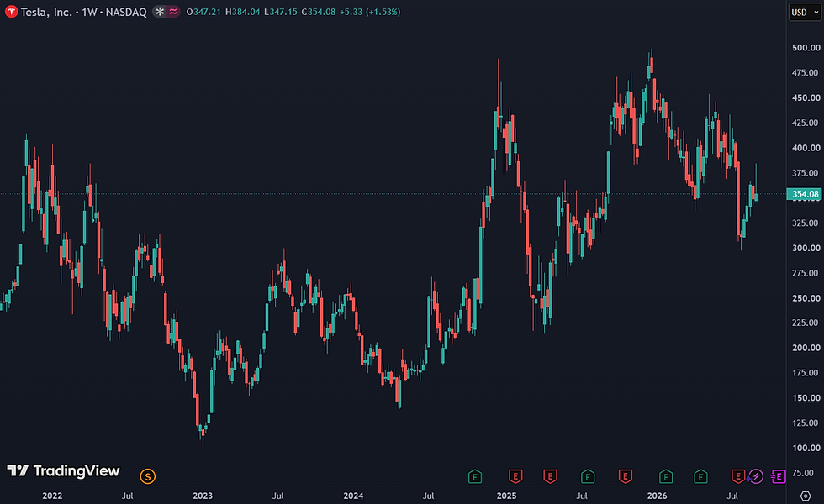Open chart settings hexagon gear icon
Screen dimensions: 824x504
click(806, 496)
